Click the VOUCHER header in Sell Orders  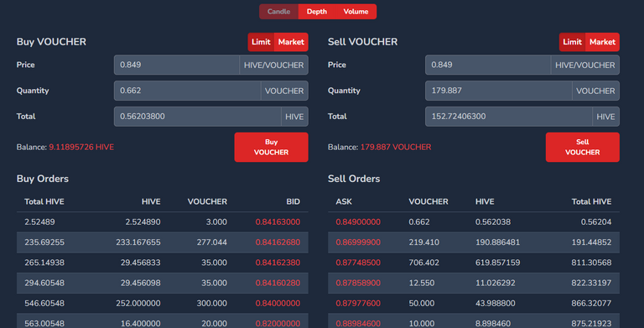pos(428,202)
